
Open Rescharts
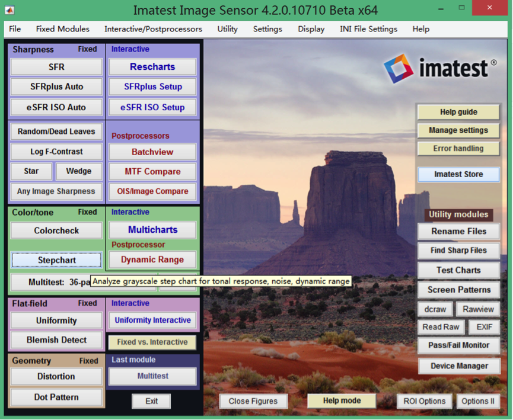coord(152,67)
